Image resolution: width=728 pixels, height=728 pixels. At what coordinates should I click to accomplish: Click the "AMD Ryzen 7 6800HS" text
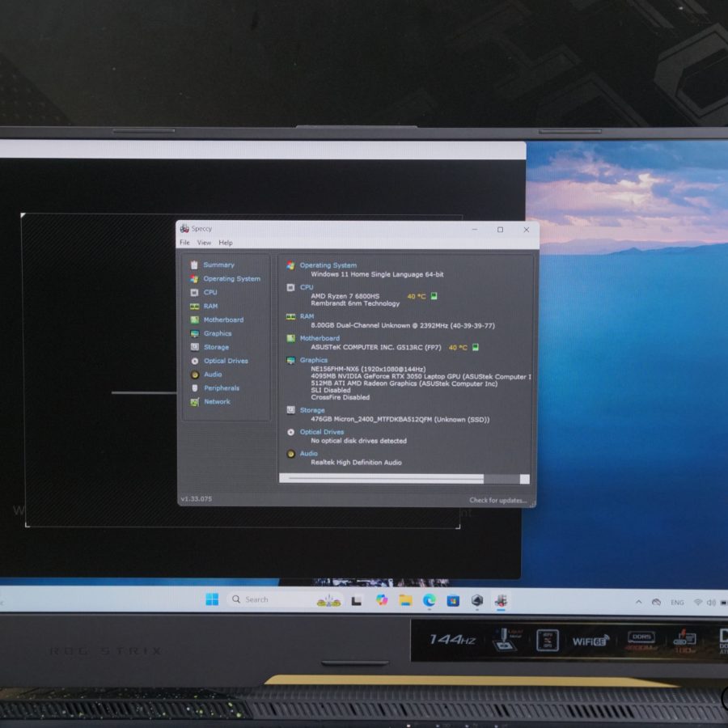pyautogui.click(x=345, y=296)
